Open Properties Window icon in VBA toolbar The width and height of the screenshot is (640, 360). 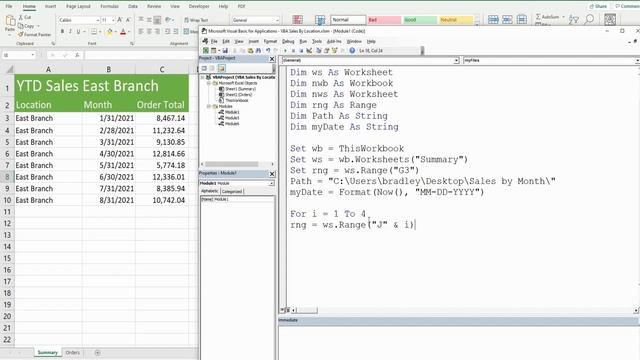(x=327, y=51)
